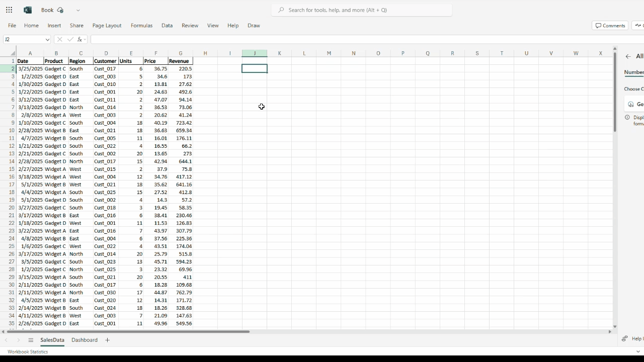Click the horizontal scrollbar right arrow

pos(610,332)
